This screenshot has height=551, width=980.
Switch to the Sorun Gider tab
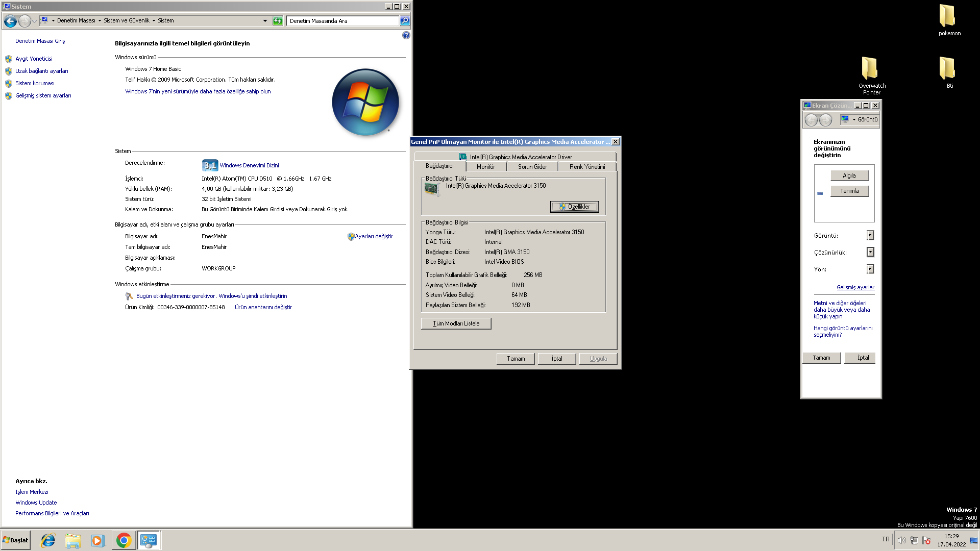[x=532, y=167]
